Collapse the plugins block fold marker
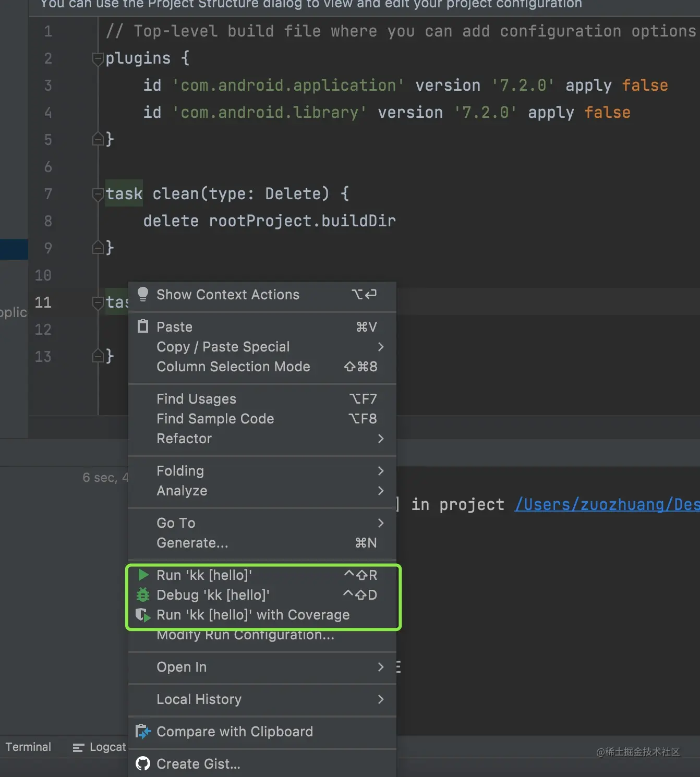This screenshot has width=700, height=777. pos(98,58)
